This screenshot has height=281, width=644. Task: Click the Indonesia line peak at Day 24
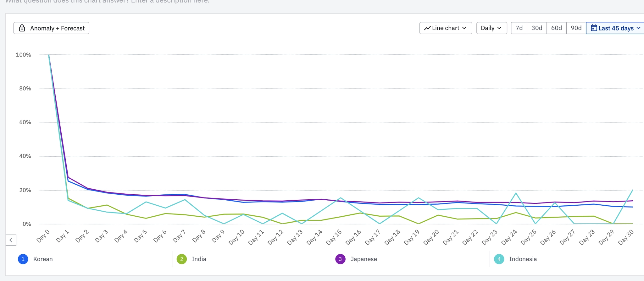tap(516, 193)
